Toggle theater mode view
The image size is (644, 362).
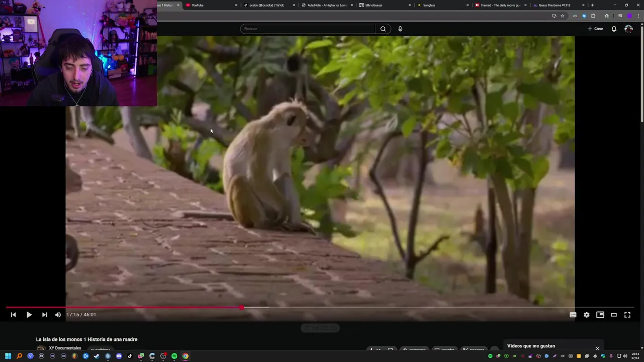pos(613,315)
